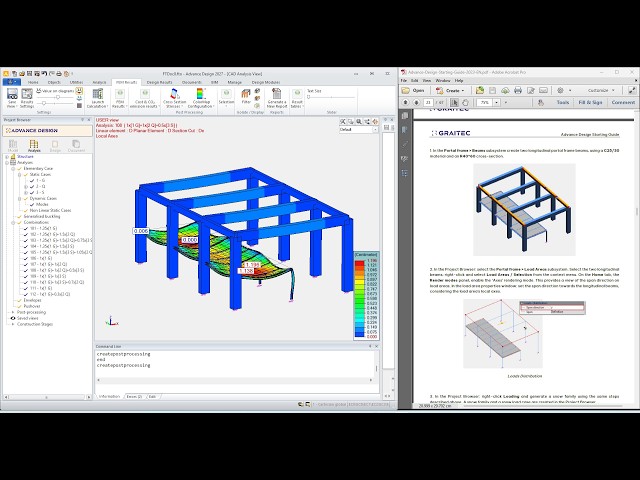Image resolution: width=640 pixels, height=480 pixels.
Task: Open the FEM Results ribbon button
Action: 120,98
